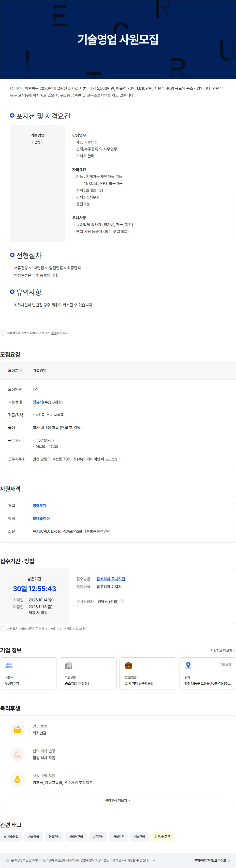Open 기업정보 더보기 link
236x868 pixels.
tap(222, 650)
